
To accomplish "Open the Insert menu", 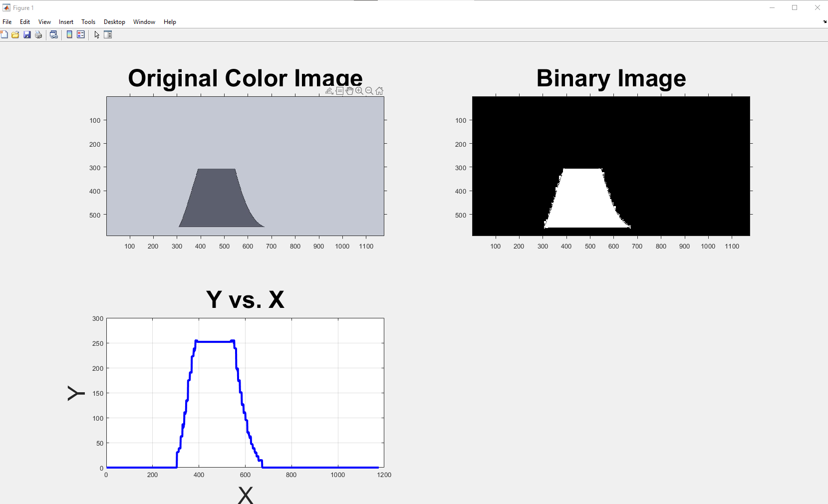I will [66, 21].
